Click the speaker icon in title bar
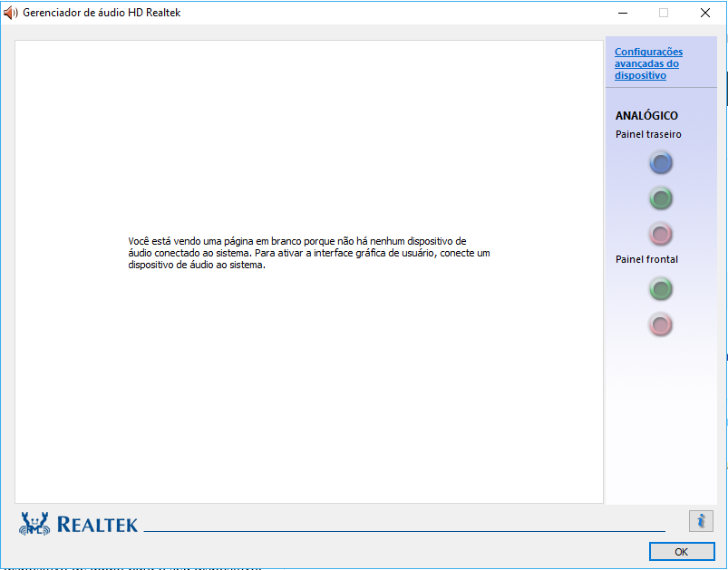This screenshot has height=570, width=728. (x=10, y=13)
